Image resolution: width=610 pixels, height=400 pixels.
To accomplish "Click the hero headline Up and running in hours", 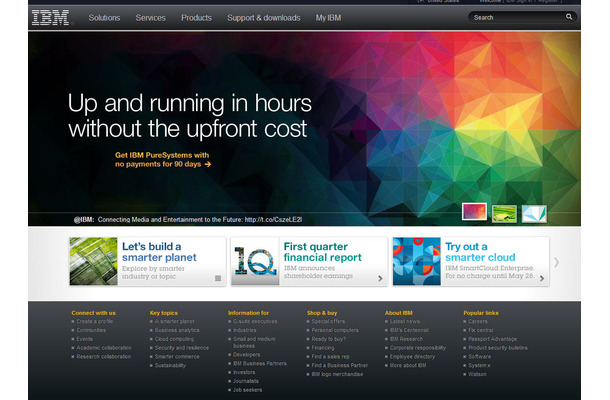I will pos(189,103).
